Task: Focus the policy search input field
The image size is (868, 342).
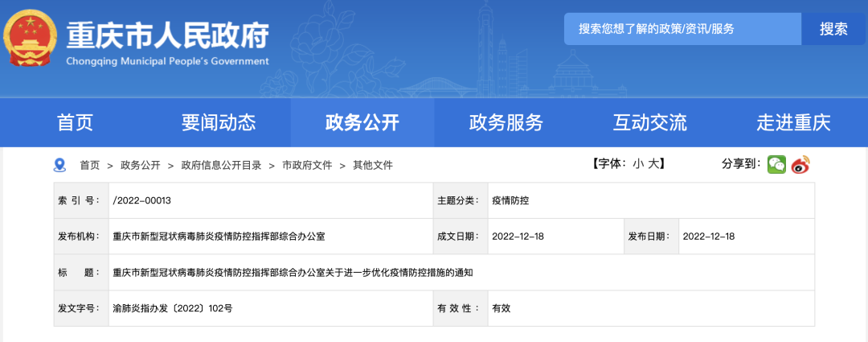Action: pyautogui.click(x=682, y=29)
